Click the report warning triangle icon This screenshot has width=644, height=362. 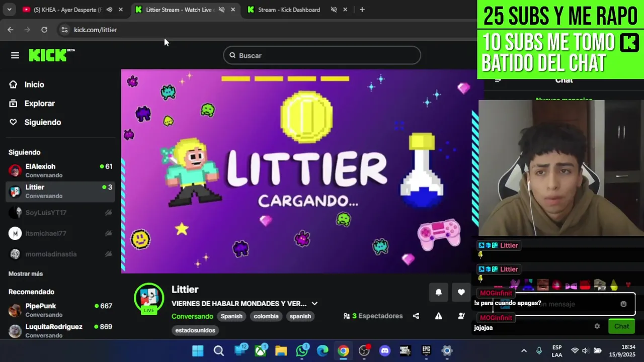pyautogui.click(x=439, y=316)
